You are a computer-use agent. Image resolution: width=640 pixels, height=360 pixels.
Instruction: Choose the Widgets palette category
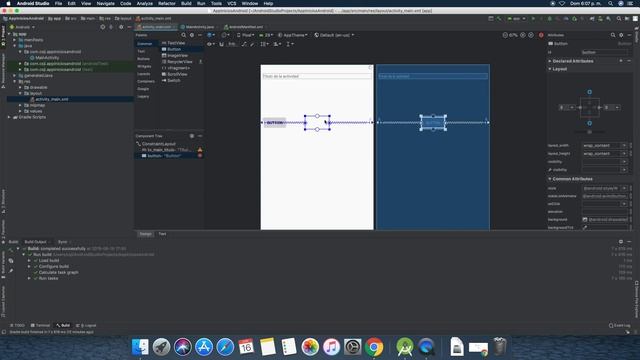tap(144, 67)
